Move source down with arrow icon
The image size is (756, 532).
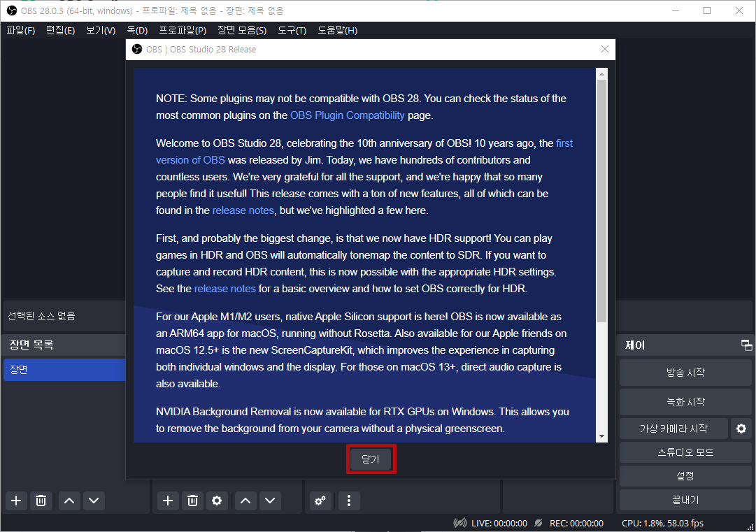(x=270, y=501)
